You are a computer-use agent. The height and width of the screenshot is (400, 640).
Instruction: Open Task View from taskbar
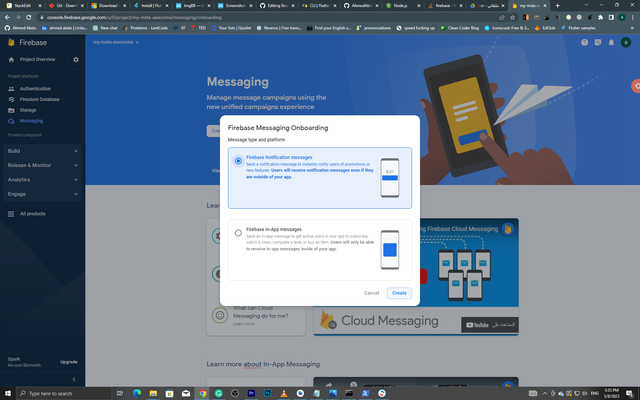tap(120, 393)
